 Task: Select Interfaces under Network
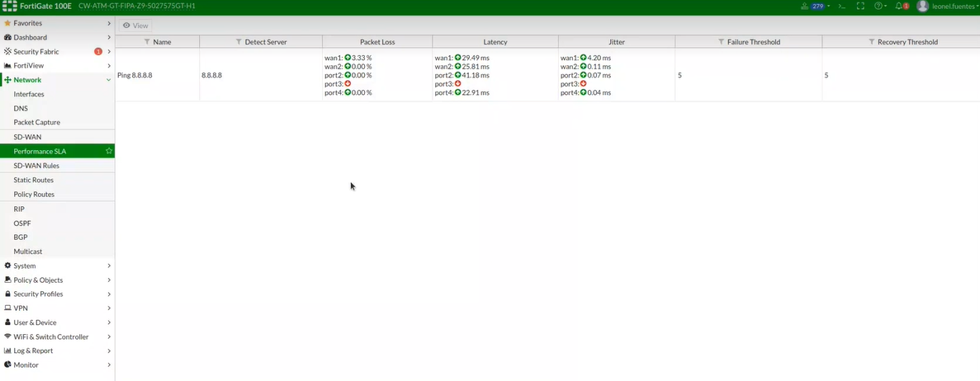coord(29,94)
